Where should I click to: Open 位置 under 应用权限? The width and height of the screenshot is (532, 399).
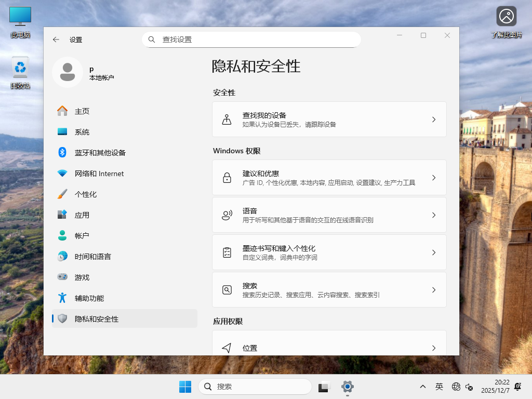(x=329, y=348)
